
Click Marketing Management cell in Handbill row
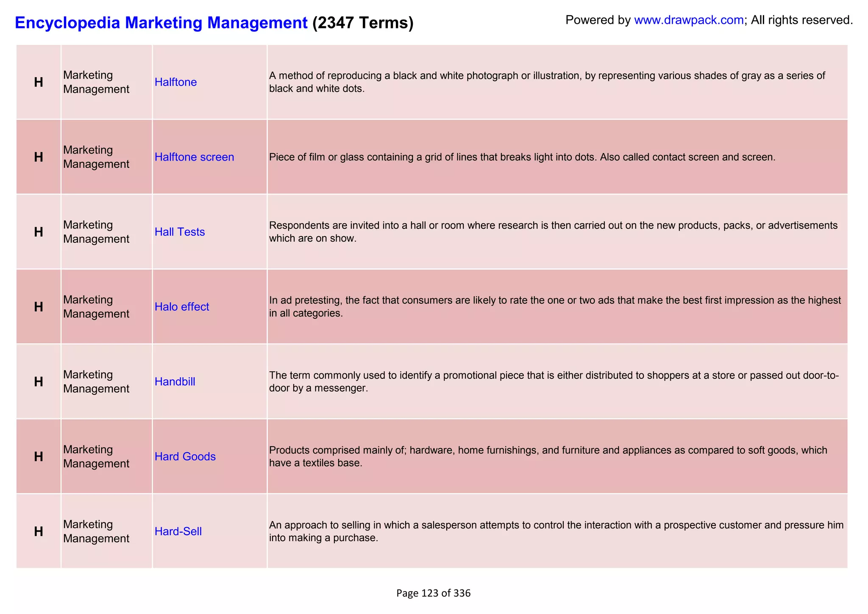click(x=96, y=382)
